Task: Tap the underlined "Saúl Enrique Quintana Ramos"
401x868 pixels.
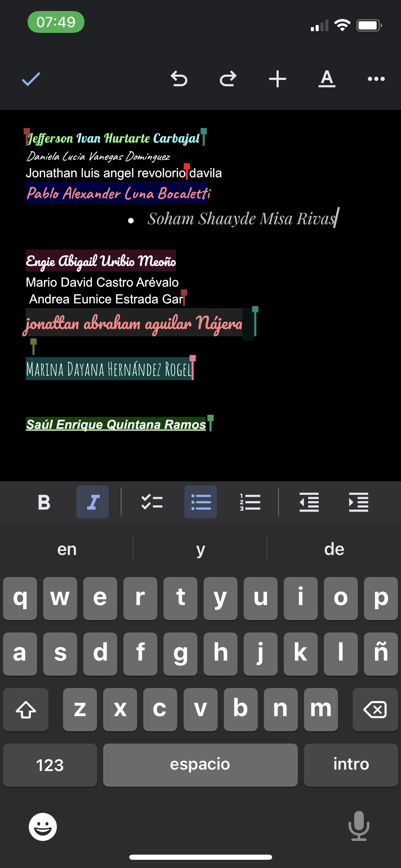Action: (x=116, y=424)
